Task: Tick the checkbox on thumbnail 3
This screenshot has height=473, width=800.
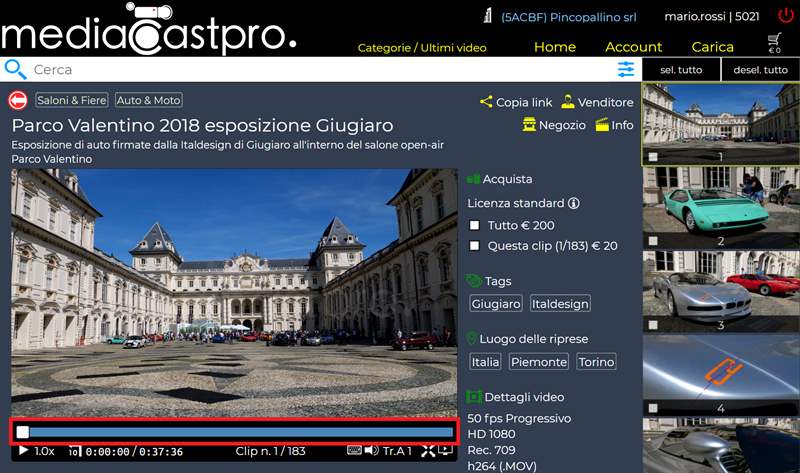Action: (x=653, y=325)
